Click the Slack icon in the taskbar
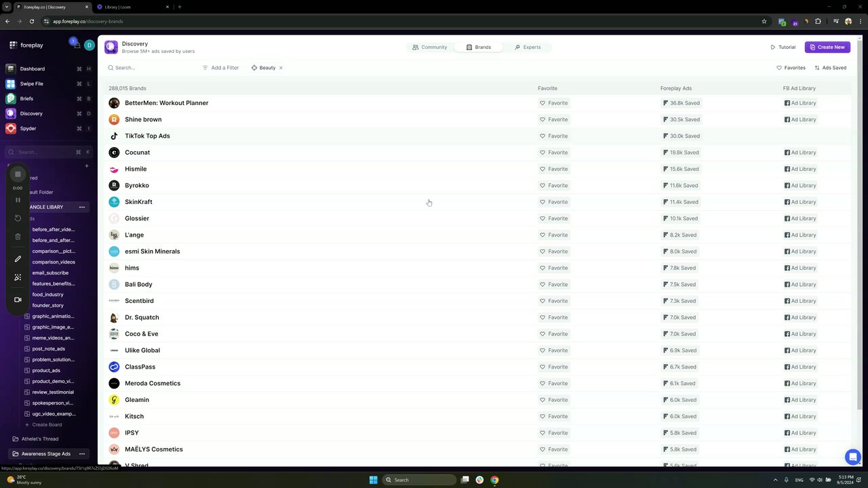The height and width of the screenshot is (488, 868). (479, 480)
